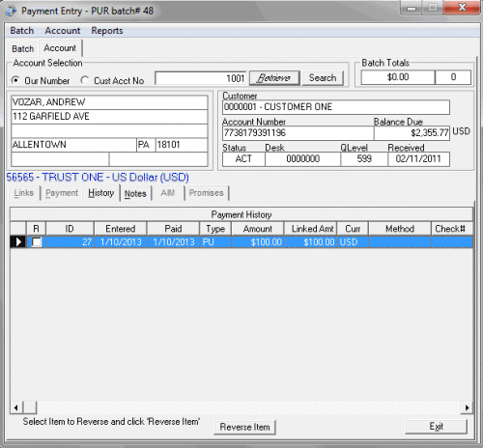Open the Reports menu
This screenshot has width=483, height=448.
point(107,31)
